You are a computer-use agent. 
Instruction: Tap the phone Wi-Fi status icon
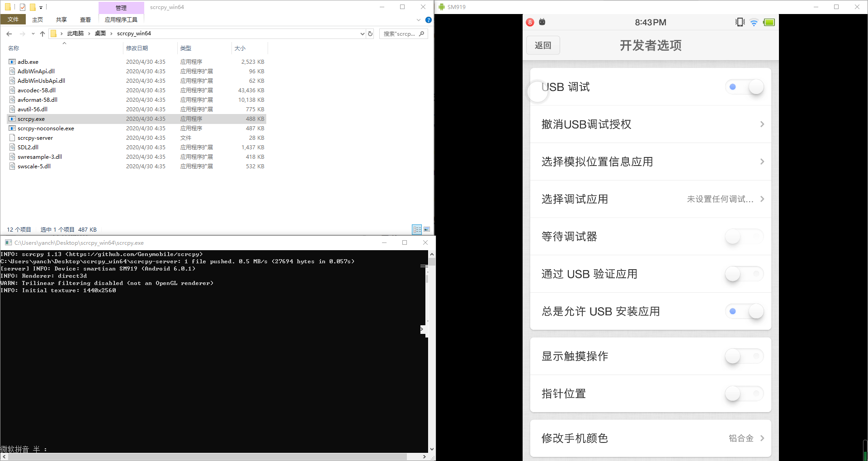pyautogui.click(x=754, y=22)
